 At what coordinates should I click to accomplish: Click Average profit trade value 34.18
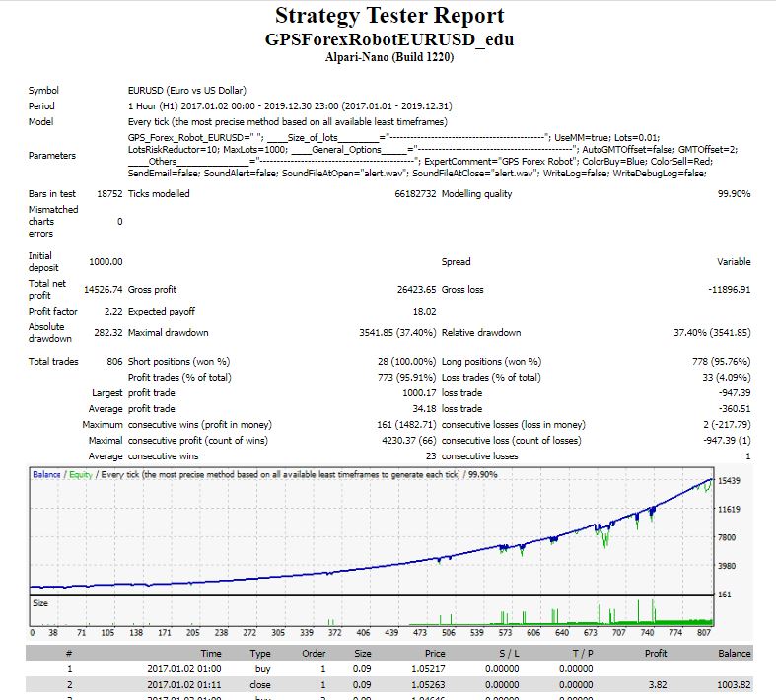click(424, 409)
